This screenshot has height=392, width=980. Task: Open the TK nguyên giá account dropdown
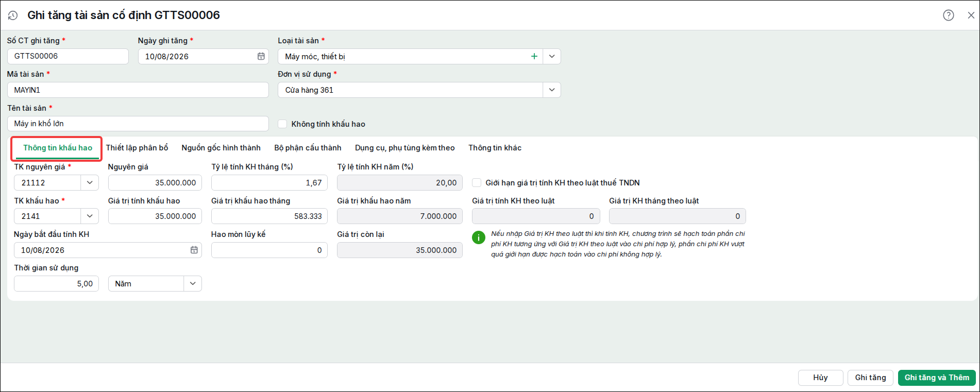click(90, 182)
